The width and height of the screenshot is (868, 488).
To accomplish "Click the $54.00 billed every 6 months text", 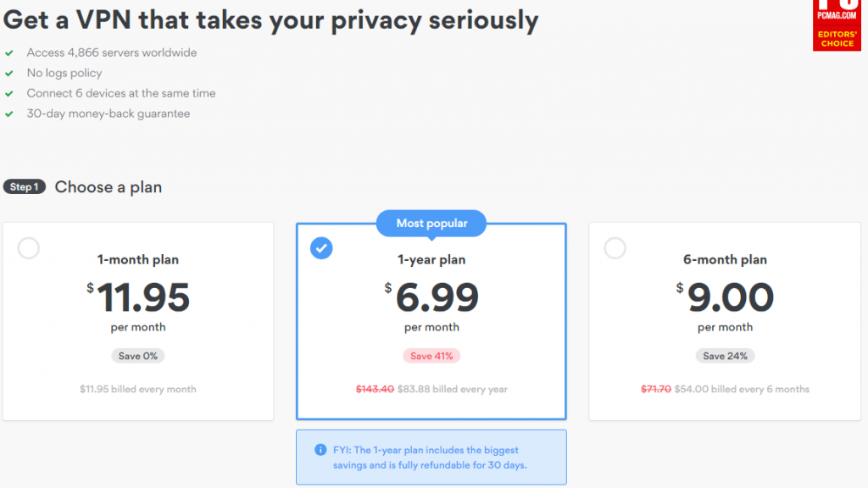I will (x=742, y=389).
